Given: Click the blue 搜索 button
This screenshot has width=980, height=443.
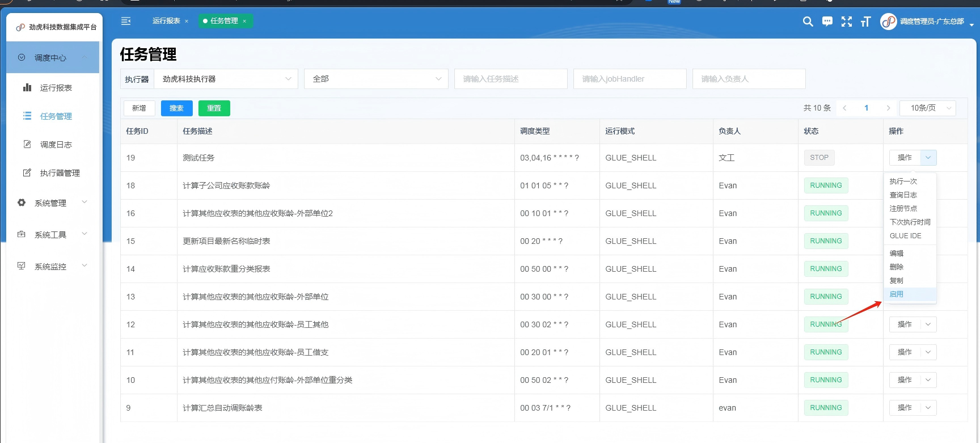Looking at the screenshot, I should (x=176, y=108).
